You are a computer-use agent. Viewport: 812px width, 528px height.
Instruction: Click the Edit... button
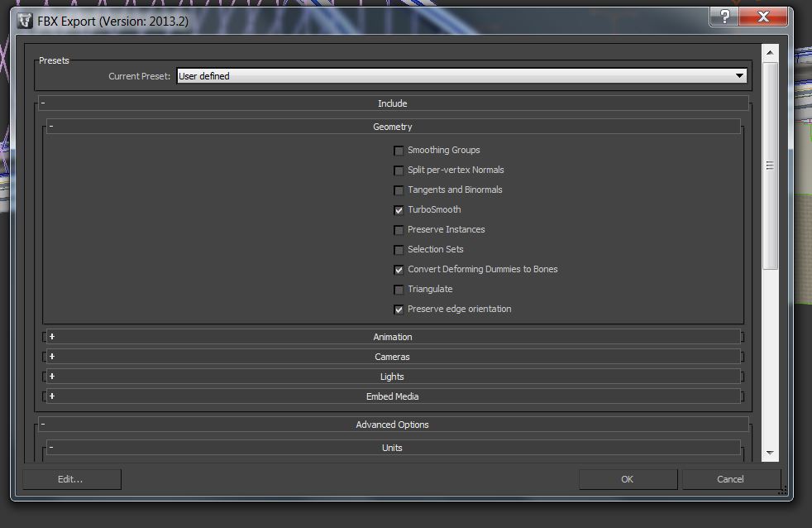click(x=71, y=479)
